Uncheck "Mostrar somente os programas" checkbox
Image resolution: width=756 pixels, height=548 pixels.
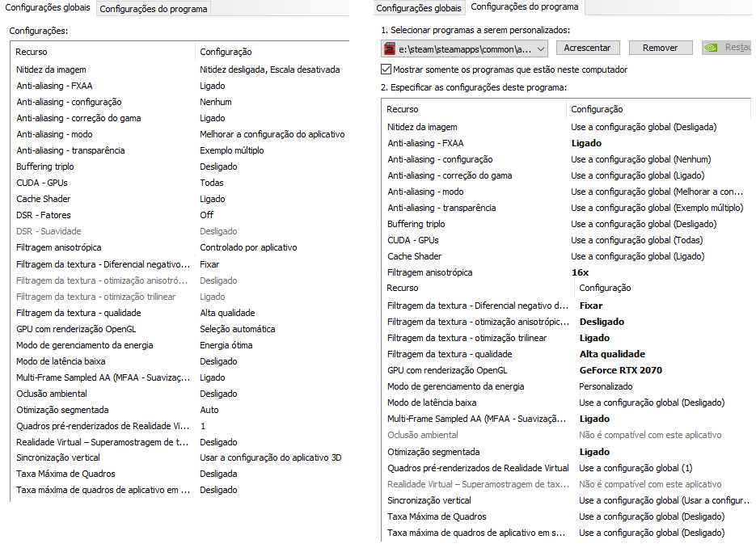tap(386, 70)
